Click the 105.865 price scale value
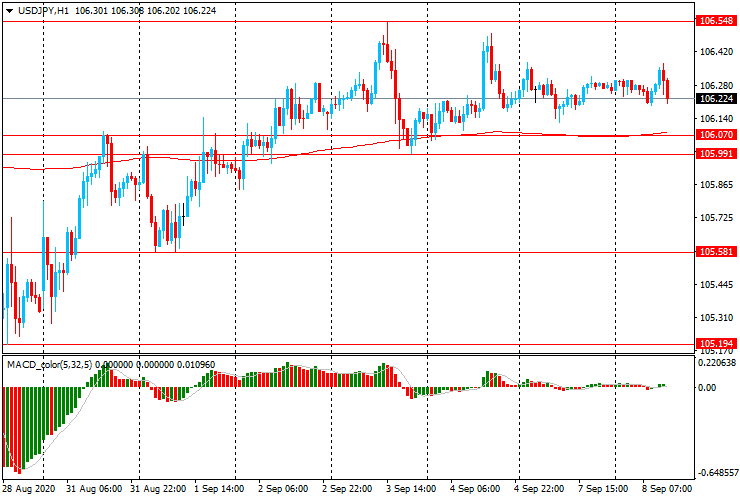The image size is (740, 500). tap(716, 185)
